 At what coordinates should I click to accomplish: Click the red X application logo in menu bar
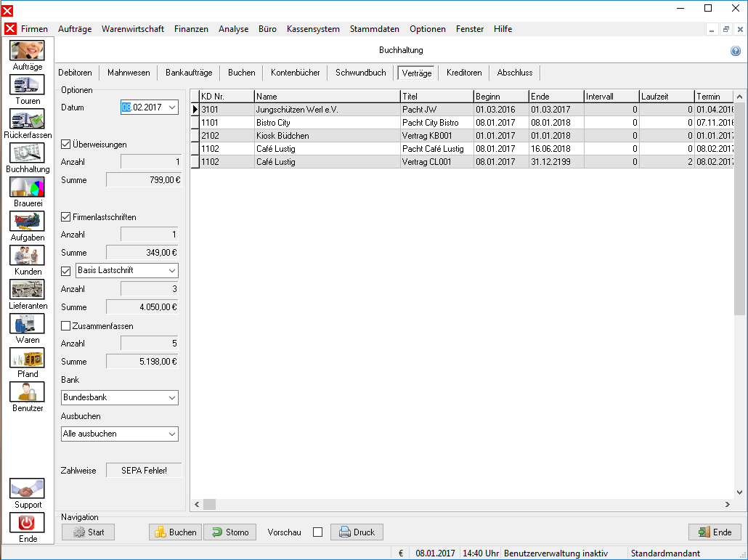[10, 29]
